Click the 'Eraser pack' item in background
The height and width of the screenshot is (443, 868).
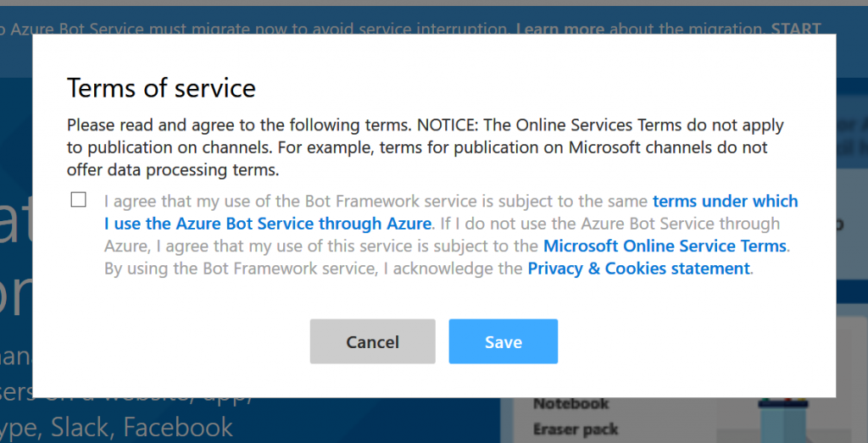click(x=576, y=429)
